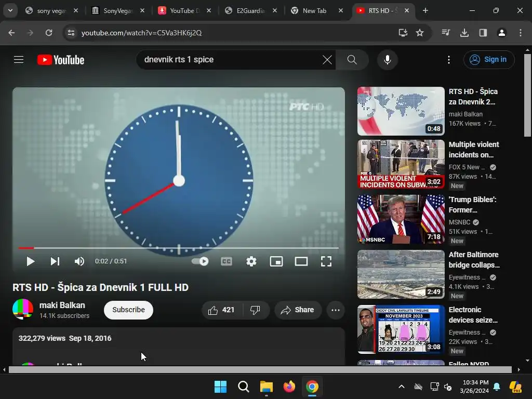
Task: Open Windows notifications bell
Action: click(497, 387)
